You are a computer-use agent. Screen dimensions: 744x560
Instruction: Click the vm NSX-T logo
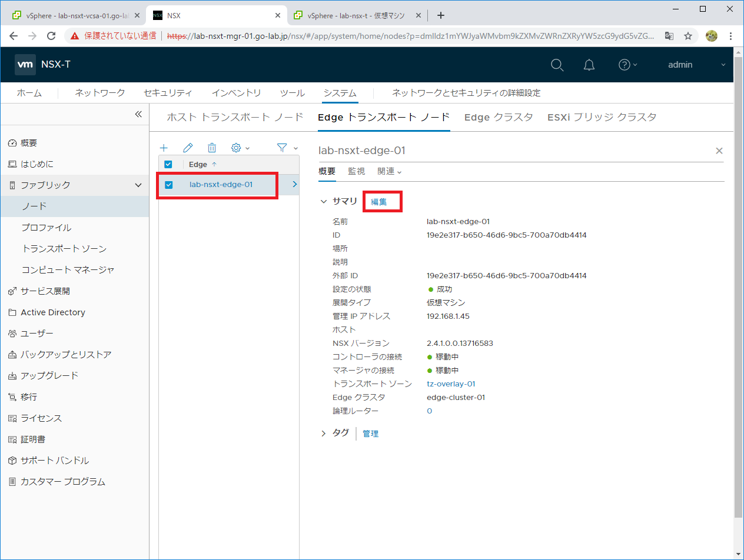tap(43, 65)
